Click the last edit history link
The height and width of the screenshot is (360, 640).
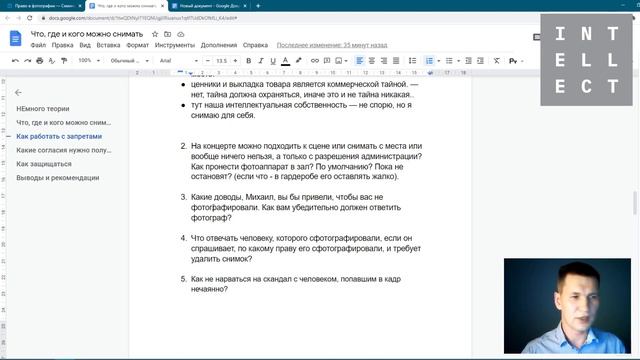coord(332,45)
